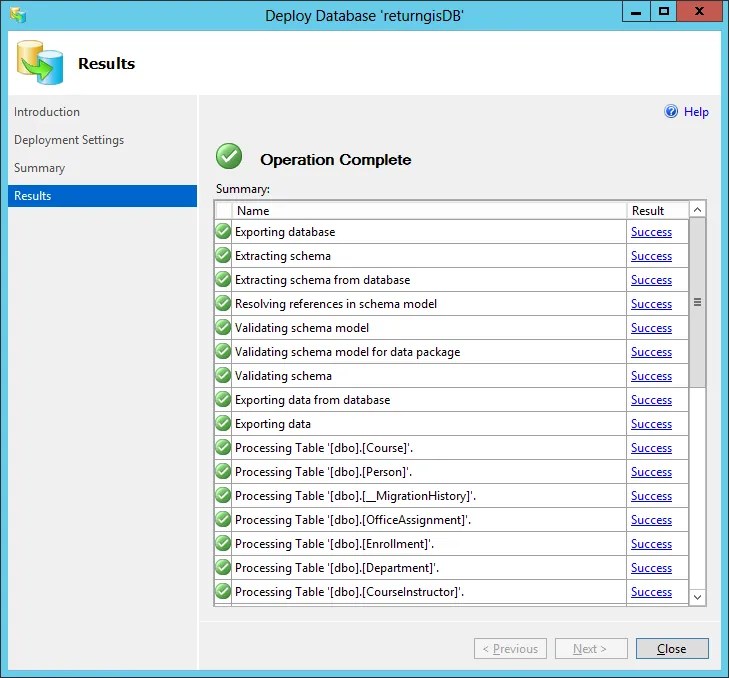Click status icon for Course table row
The height and width of the screenshot is (678, 729).
coord(223,447)
